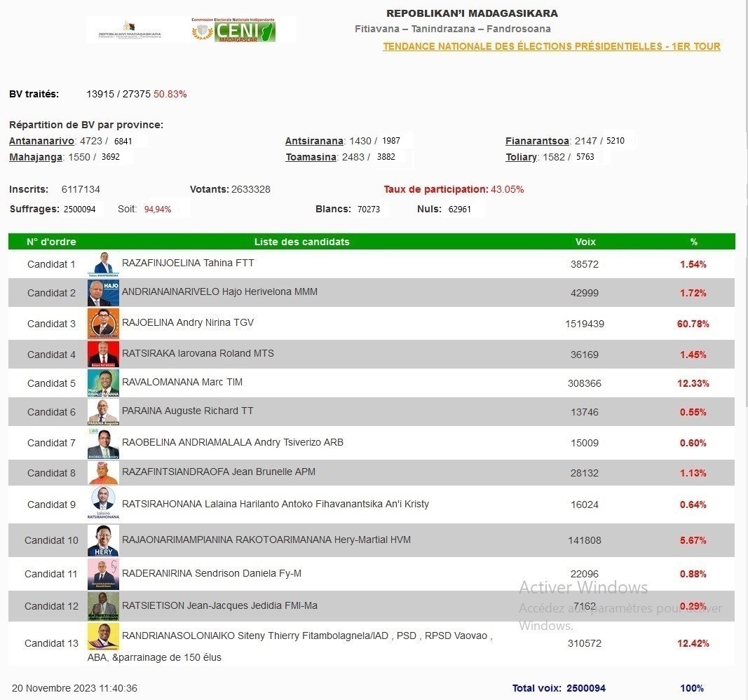Open the Fianarantsoa province link

pyautogui.click(x=537, y=141)
